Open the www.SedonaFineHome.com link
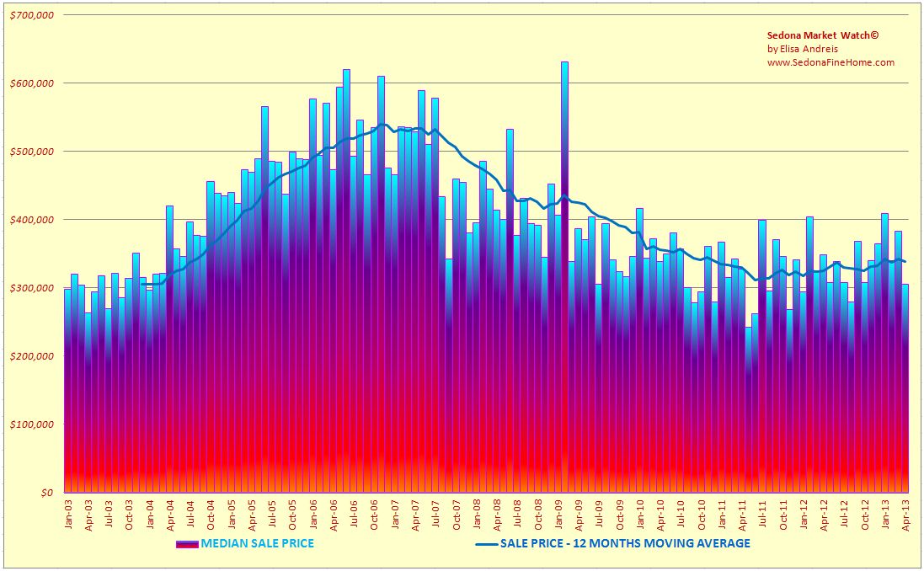The image size is (924, 571). 831,62
